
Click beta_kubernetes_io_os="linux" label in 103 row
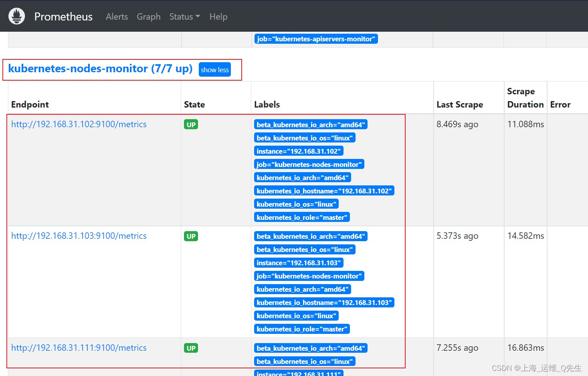click(x=305, y=250)
